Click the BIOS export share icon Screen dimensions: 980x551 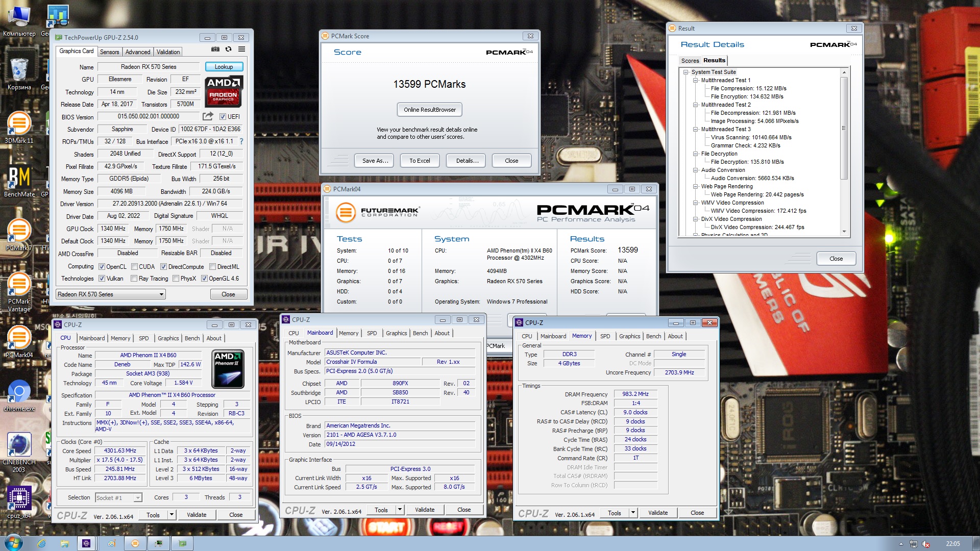(208, 116)
